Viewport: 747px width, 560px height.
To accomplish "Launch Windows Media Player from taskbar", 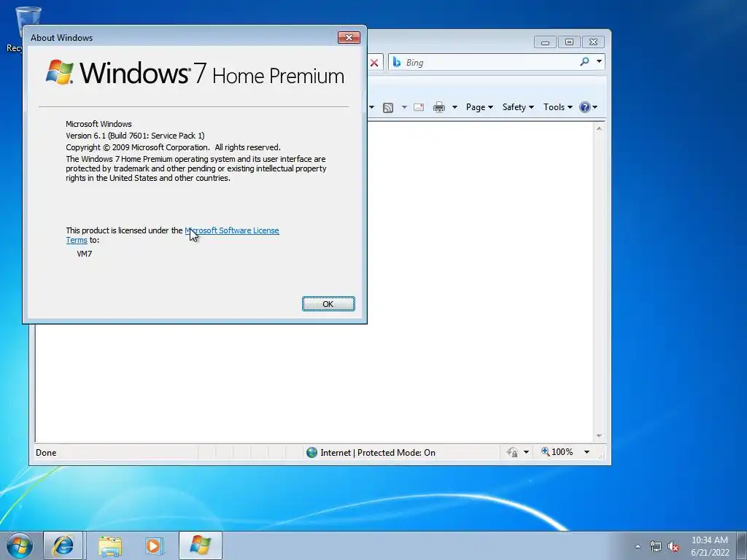I will pyautogui.click(x=154, y=545).
